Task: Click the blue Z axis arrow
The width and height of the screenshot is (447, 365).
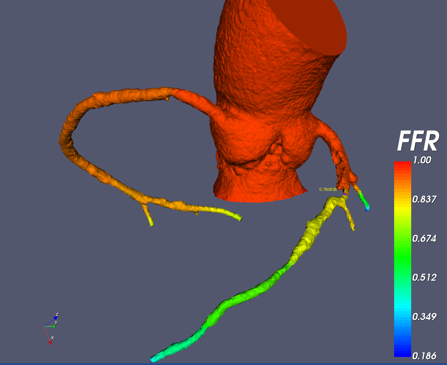Action: 51,321
